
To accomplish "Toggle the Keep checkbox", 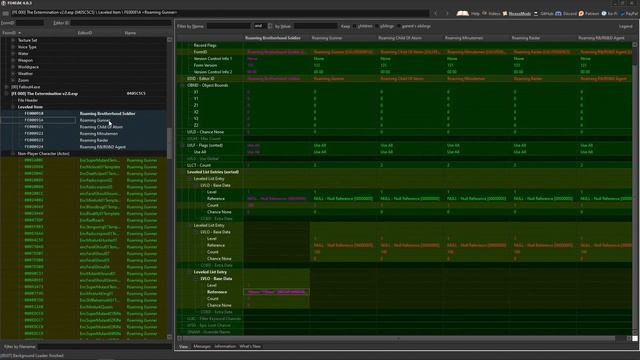I will coord(354,26).
